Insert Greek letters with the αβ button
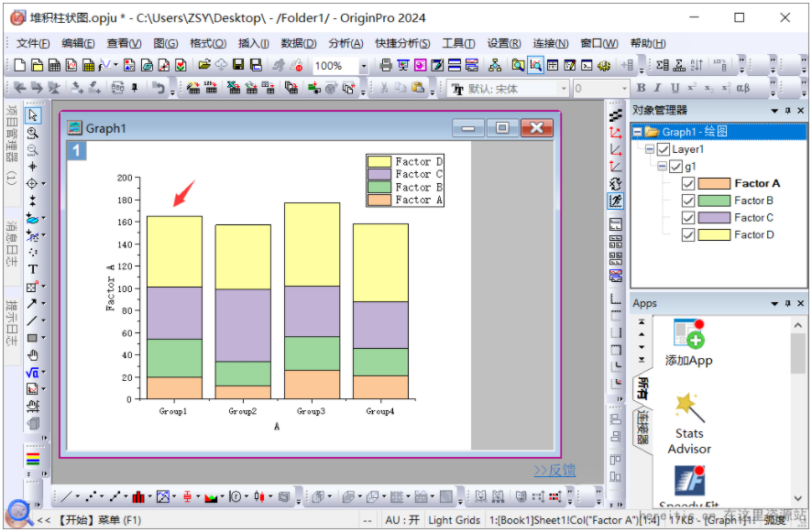The image size is (812, 532). 742,88
